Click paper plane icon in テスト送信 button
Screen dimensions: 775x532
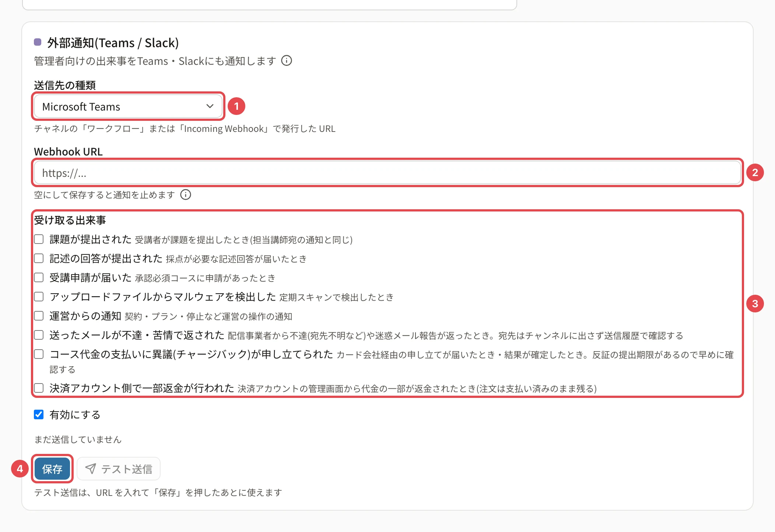coord(91,469)
